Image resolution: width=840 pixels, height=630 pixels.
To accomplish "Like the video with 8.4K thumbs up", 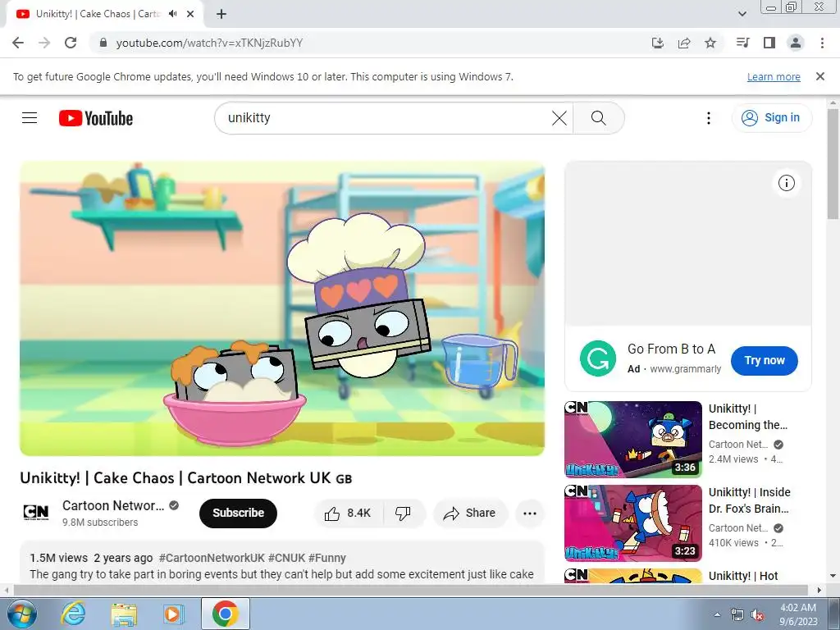I will tap(348, 514).
